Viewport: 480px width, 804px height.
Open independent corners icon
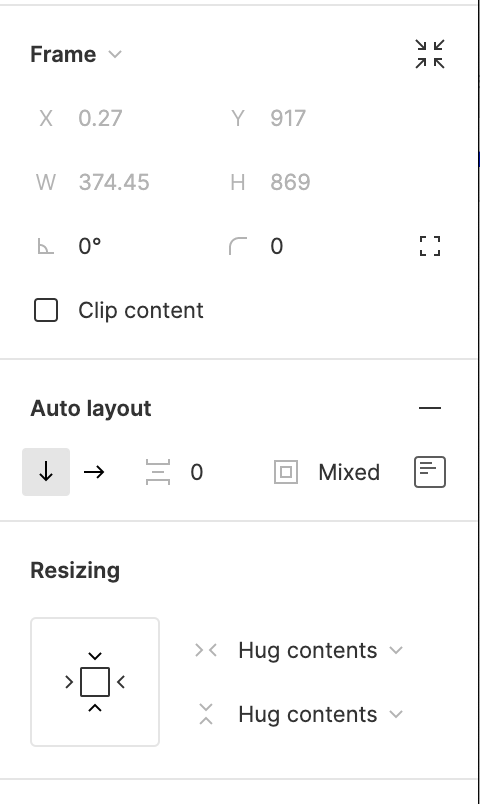[x=430, y=246]
